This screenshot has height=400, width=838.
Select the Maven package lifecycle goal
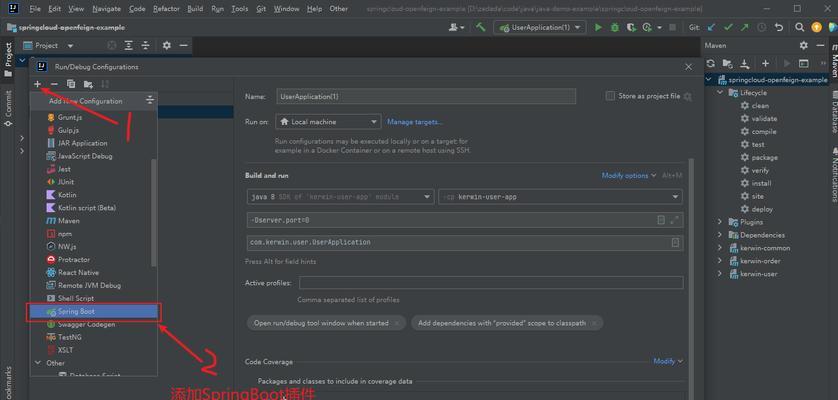tap(765, 158)
